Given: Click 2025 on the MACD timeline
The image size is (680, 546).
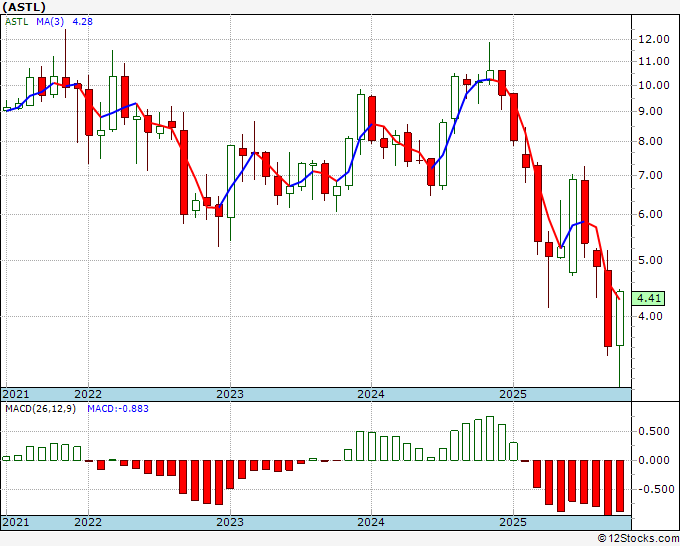Looking at the screenshot, I should tap(513, 522).
